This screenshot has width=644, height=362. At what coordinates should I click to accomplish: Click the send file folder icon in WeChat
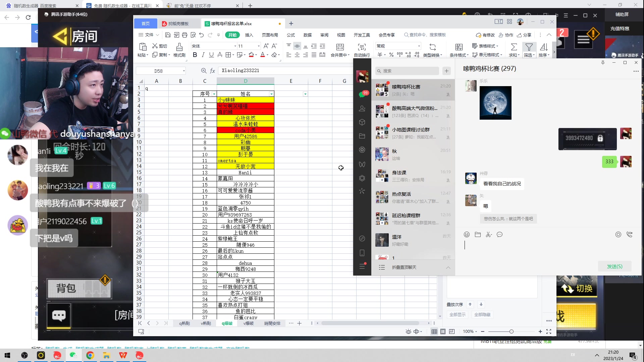478,234
